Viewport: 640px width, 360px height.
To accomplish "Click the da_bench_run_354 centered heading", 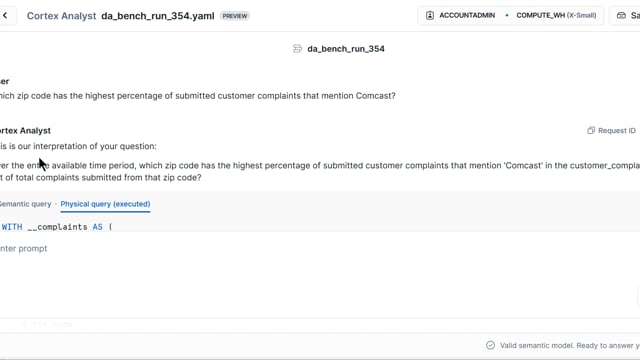I will tap(346, 49).
